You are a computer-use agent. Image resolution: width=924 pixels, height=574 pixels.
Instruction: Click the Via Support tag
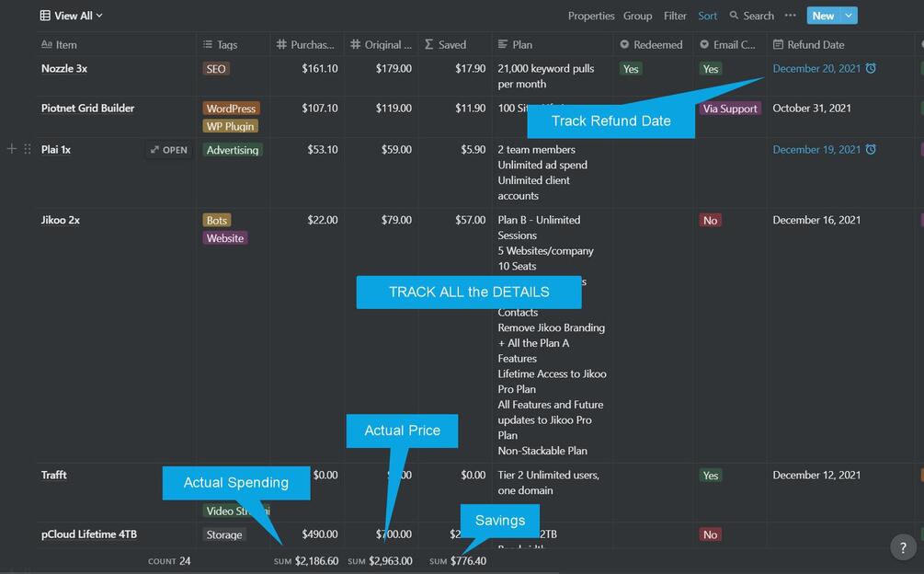click(729, 109)
